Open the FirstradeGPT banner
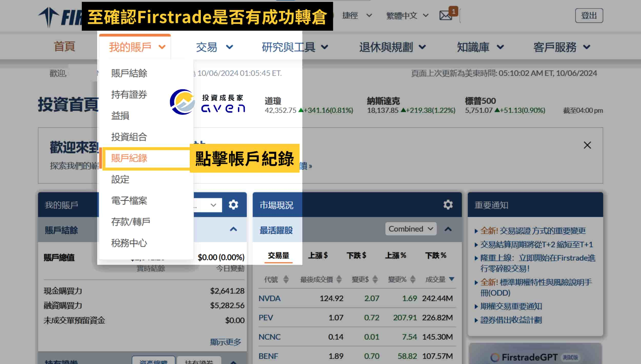Screen dimensions: 641x364 (x=535, y=354)
